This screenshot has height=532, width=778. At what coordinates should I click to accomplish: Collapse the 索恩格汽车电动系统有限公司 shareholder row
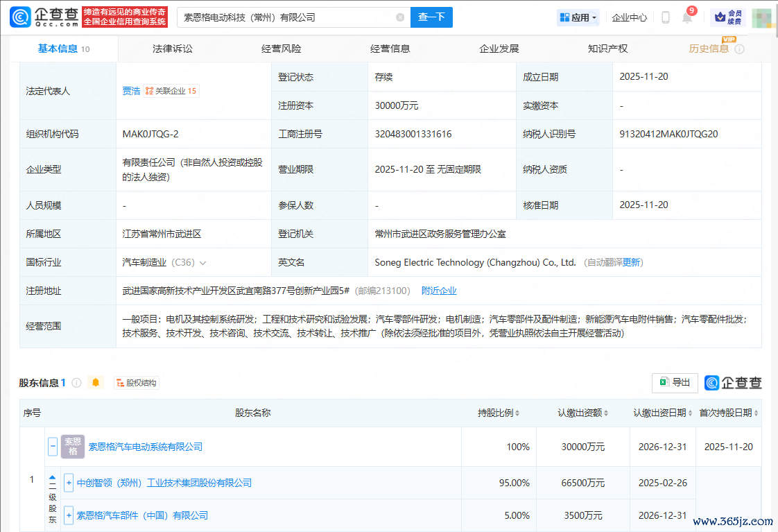[53, 447]
